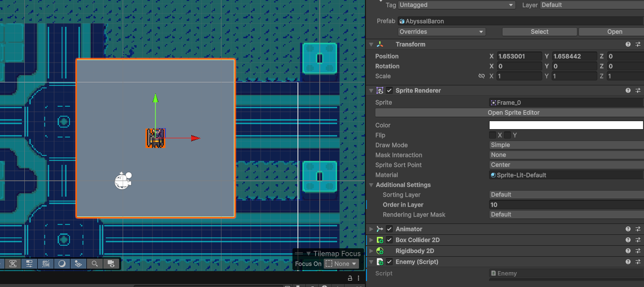Open the Tilemap Focus On dropdown
Screen dimensions: 644x287
click(341, 264)
